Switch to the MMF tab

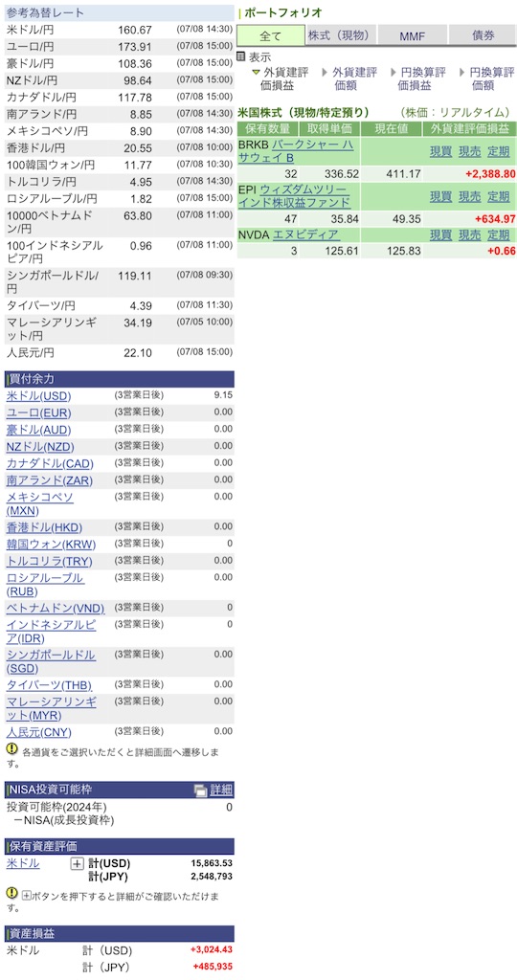click(412, 35)
